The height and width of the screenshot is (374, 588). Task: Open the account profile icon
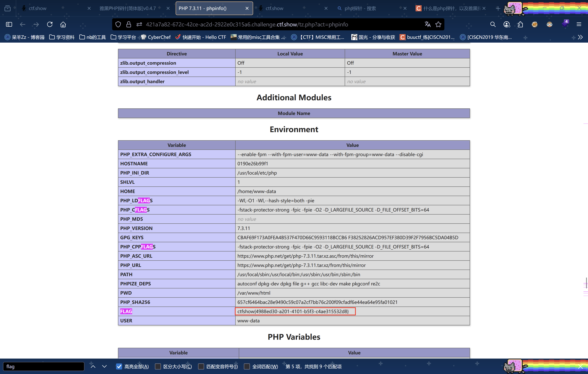(x=507, y=25)
